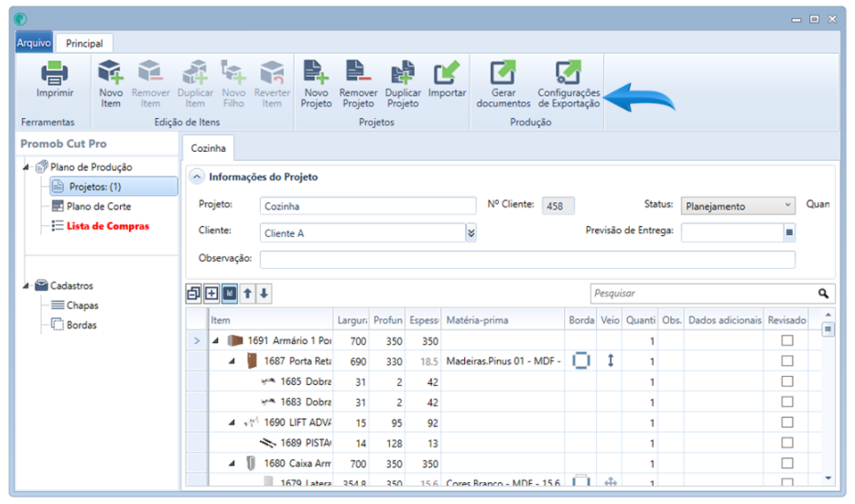
Task: Click Remover Item in the ribbon
Action: coord(150,83)
